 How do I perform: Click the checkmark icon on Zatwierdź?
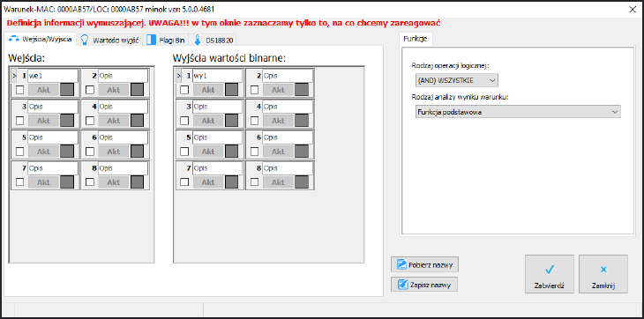[x=549, y=270]
